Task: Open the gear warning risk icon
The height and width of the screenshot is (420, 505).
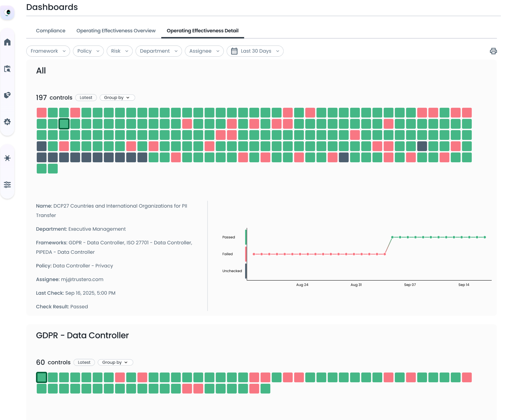Action: pyautogui.click(x=7, y=122)
